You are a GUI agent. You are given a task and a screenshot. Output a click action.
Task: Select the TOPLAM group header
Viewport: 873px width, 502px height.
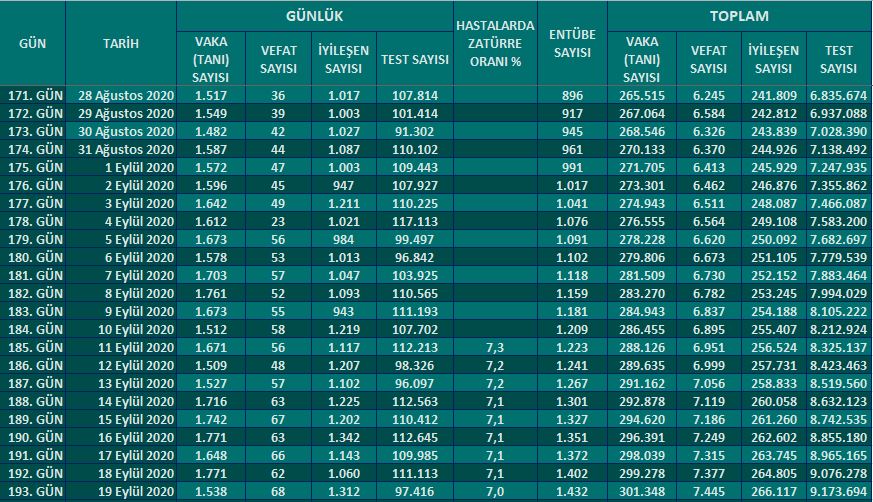pos(739,16)
